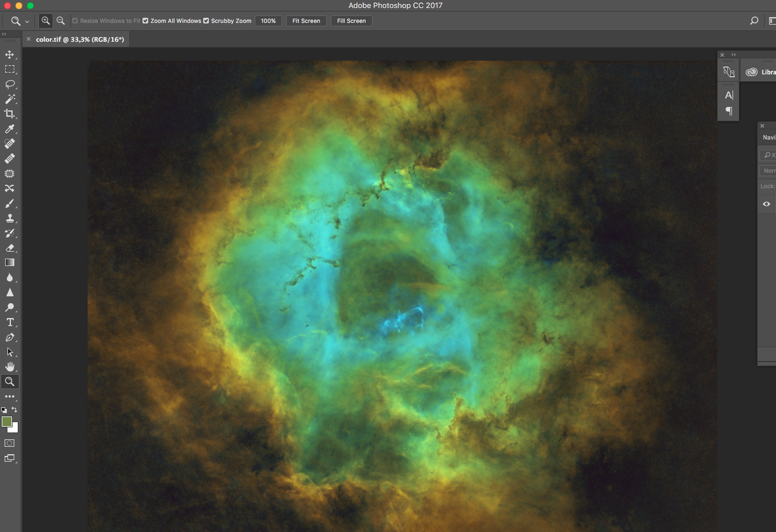Choose Zoom Out mode in options bar
This screenshot has width=776, height=532.
[x=61, y=21]
